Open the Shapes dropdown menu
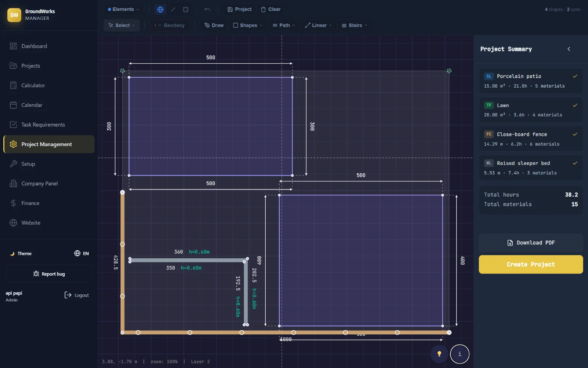The height and width of the screenshot is (368, 588). coord(248,25)
